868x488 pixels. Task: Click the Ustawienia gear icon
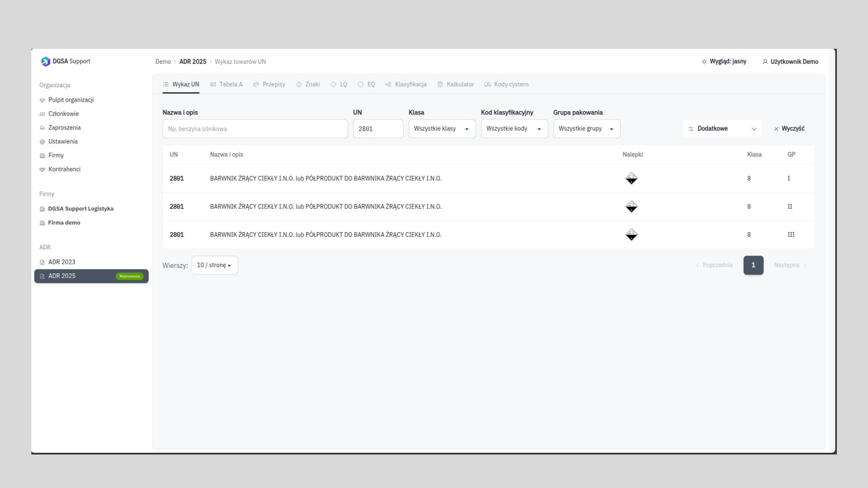pos(42,142)
